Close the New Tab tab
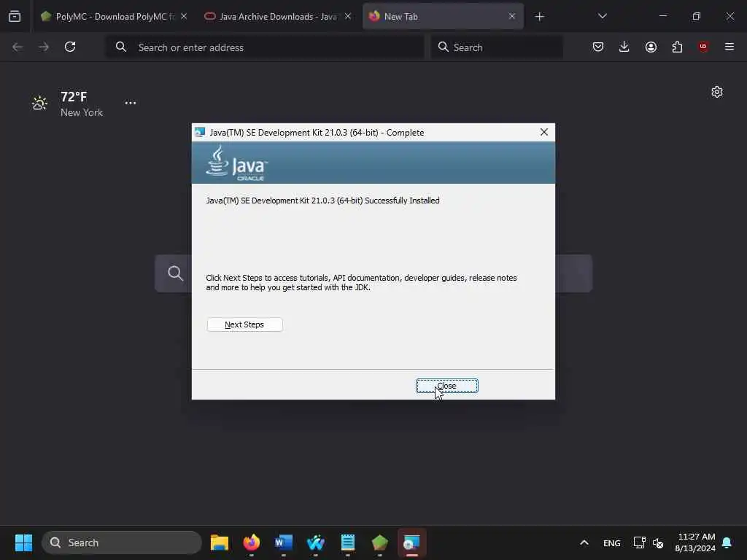Screen dimensions: 747x560 pyautogui.click(x=511, y=16)
